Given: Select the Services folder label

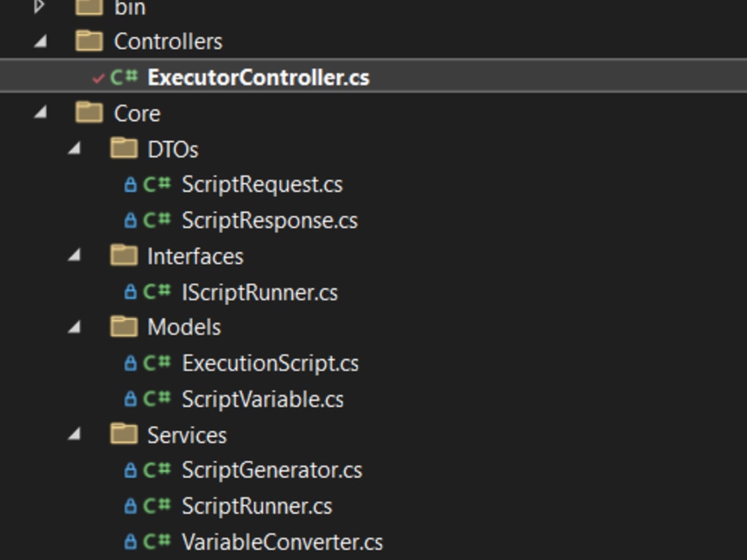Looking at the screenshot, I should click(x=187, y=435).
